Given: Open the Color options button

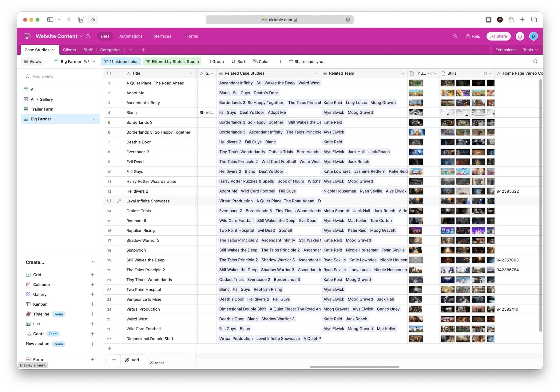Looking at the screenshot, I should pyautogui.click(x=261, y=61).
